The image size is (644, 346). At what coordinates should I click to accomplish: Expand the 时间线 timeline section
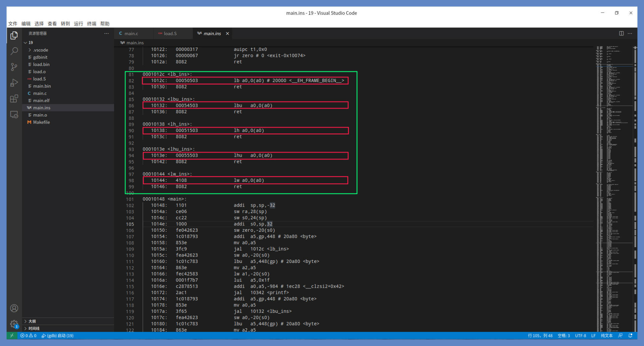tap(34, 329)
